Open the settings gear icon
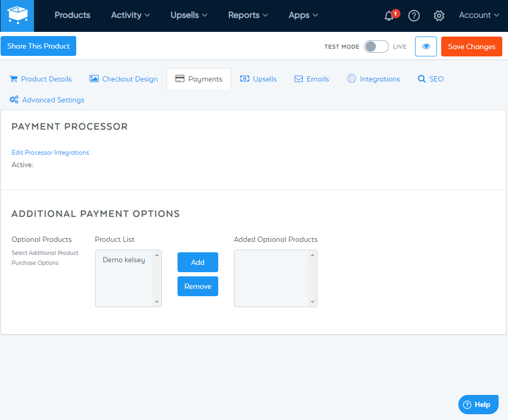This screenshot has height=420, width=508. tap(439, 16)
